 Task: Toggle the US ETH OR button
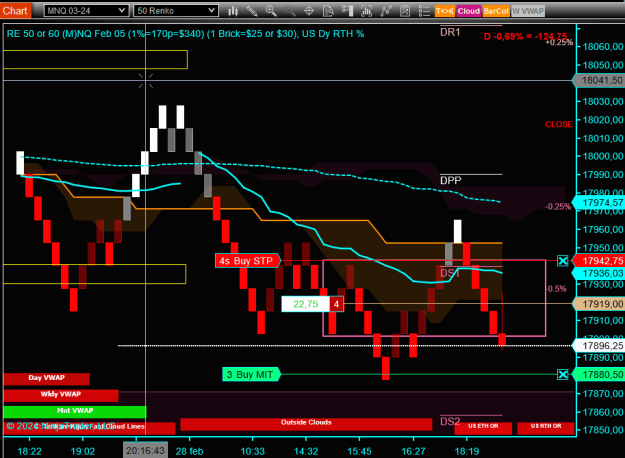(483, 428)
